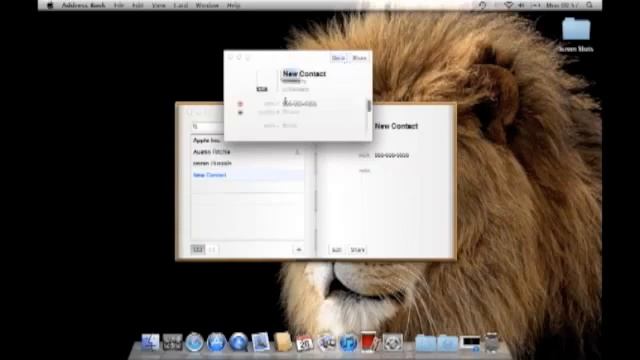Open Address Book icon in the Dock

[x=282, y=342]
